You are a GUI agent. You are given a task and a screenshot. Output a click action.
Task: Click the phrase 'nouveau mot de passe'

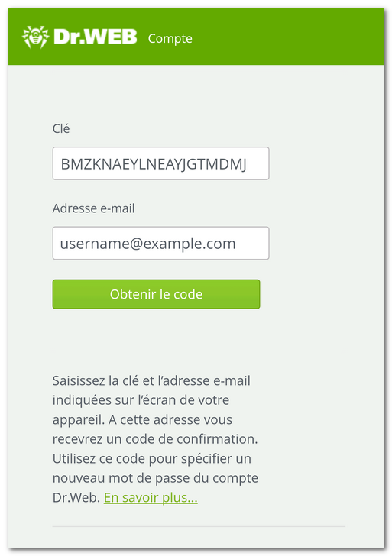[x=121, y=478]
